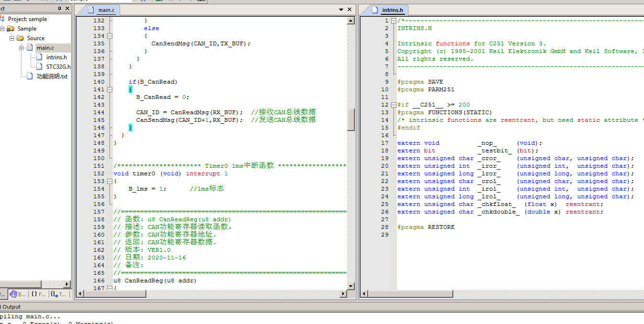The image size is (644, 324).
Task: Click '#pragma PARM251' in intrins.h
Action: [426, 89]
